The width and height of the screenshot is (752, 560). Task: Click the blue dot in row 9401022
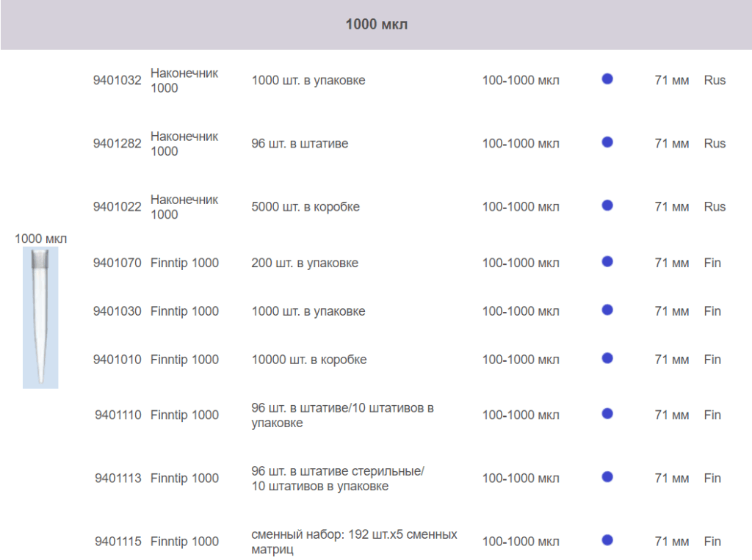tap(607, 206)
